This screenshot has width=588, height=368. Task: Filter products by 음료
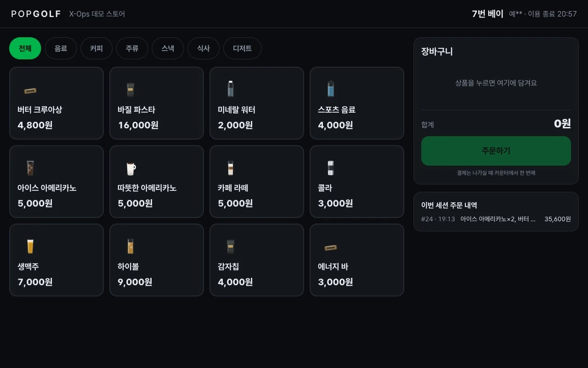[61, 48]
